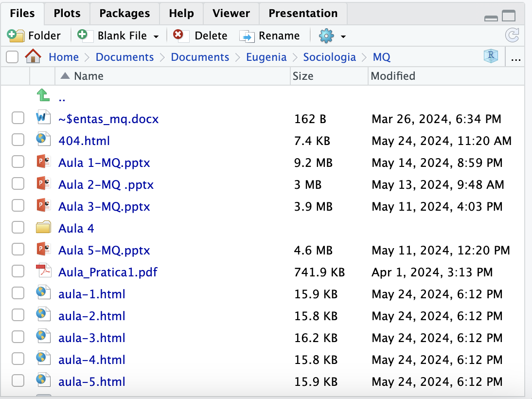Open the Blank File dropdown arrow
532x399 pixels.
point(156,36)
